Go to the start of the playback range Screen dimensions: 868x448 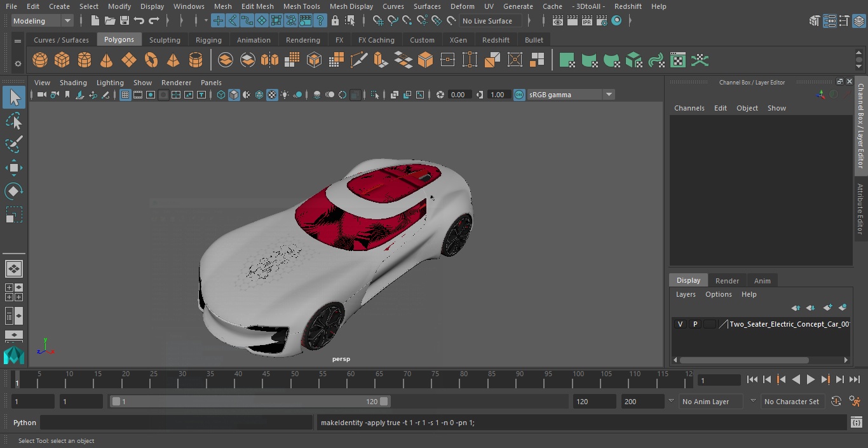[752, 379]
